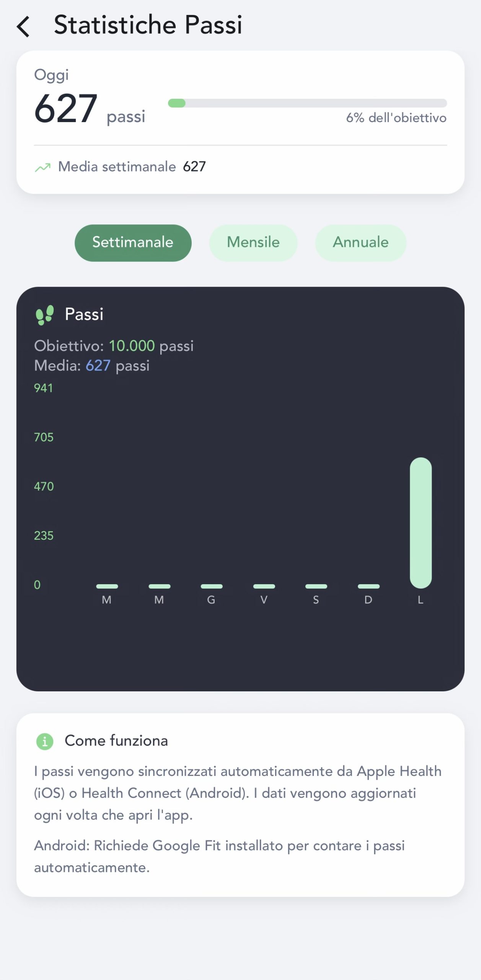Switch to the Mensile tab

[x=253, y=243]
